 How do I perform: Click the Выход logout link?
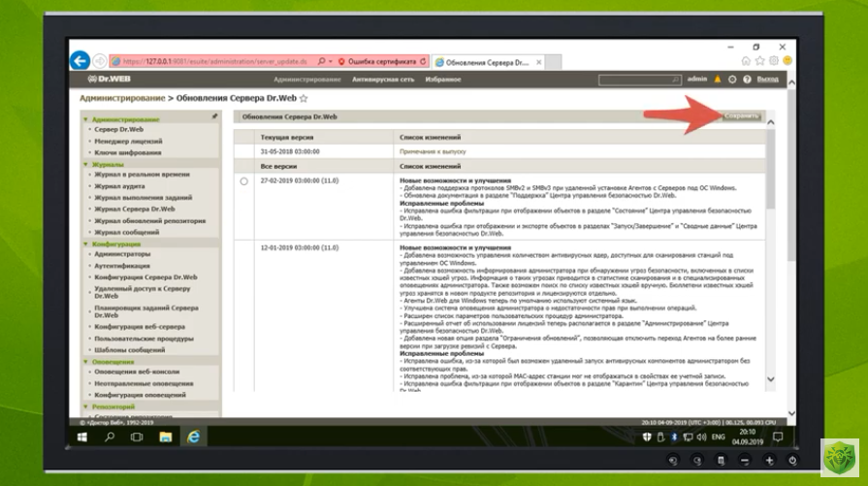coord(767,80)
